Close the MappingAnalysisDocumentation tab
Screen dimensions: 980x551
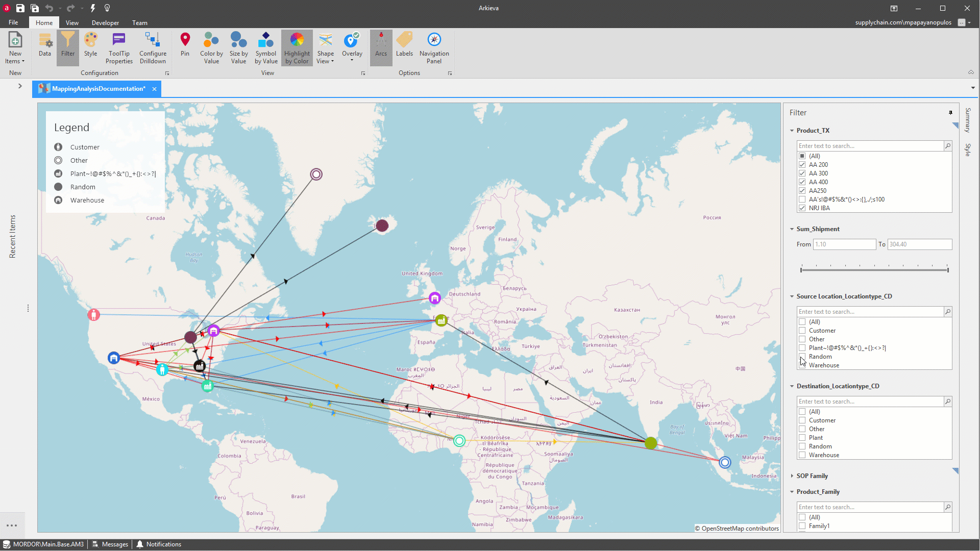pos(154,89)
